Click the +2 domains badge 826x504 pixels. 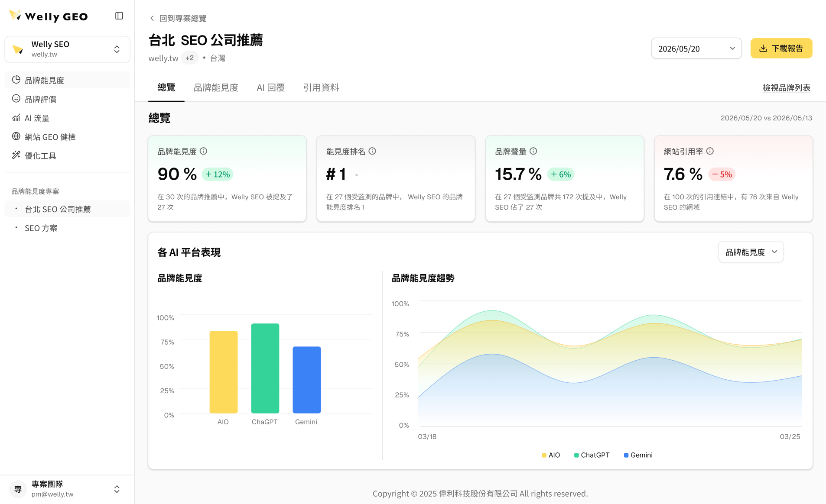point(189,58)
